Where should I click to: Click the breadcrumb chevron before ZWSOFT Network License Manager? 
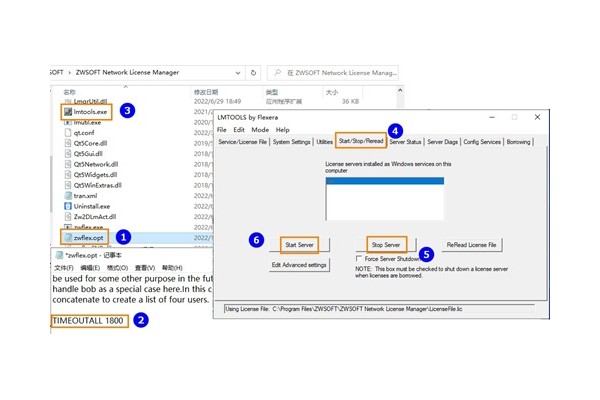point(70,72)
